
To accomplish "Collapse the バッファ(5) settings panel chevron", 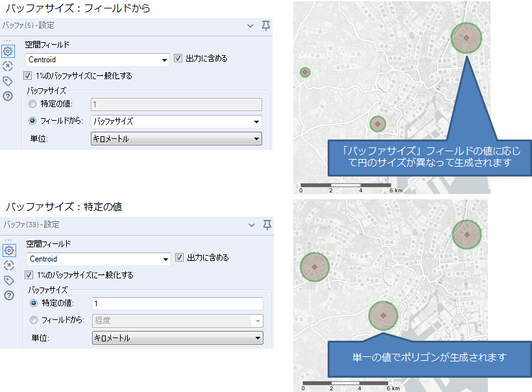I will pyautogui.click(x=250, y=26).
